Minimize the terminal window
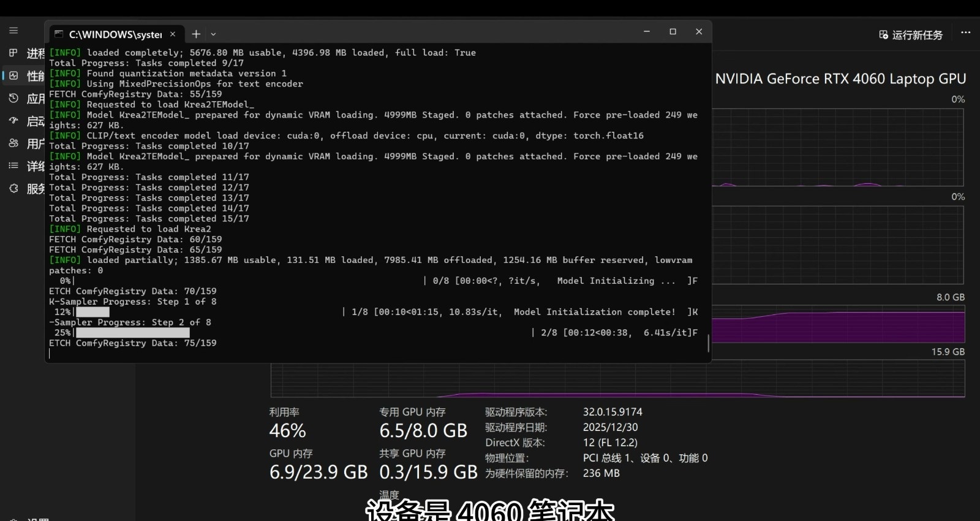The image size is (980, 521). (x=646, y=32)
